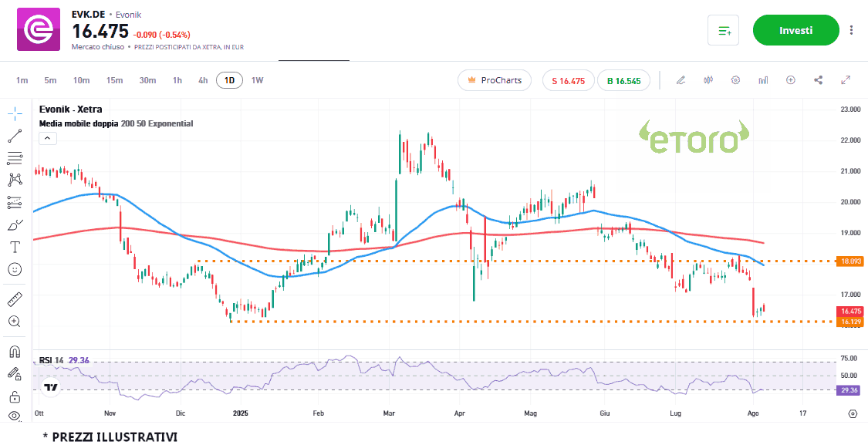This screenshot has height=445, width=868.
Task: Select the text annotation tool
Action: pos(15,247)
